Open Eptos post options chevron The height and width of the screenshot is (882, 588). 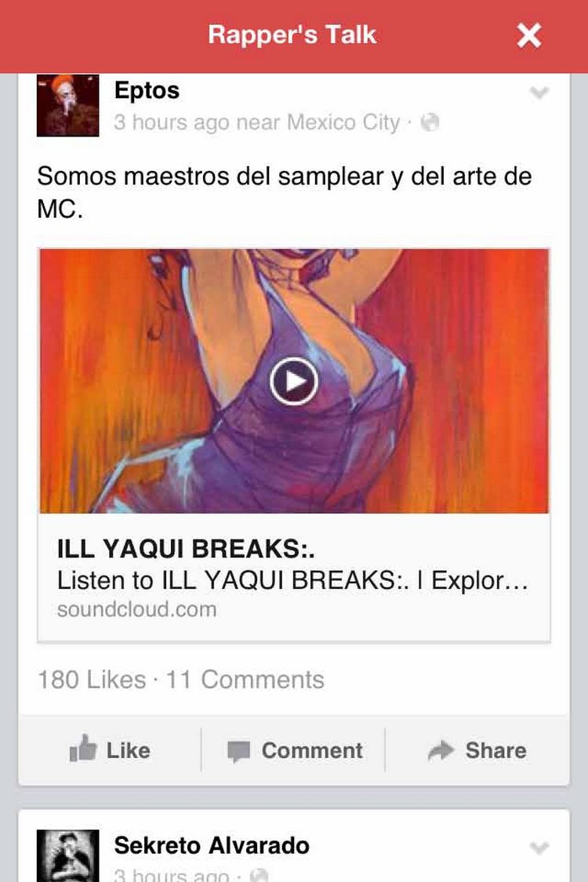pos(539,93)
